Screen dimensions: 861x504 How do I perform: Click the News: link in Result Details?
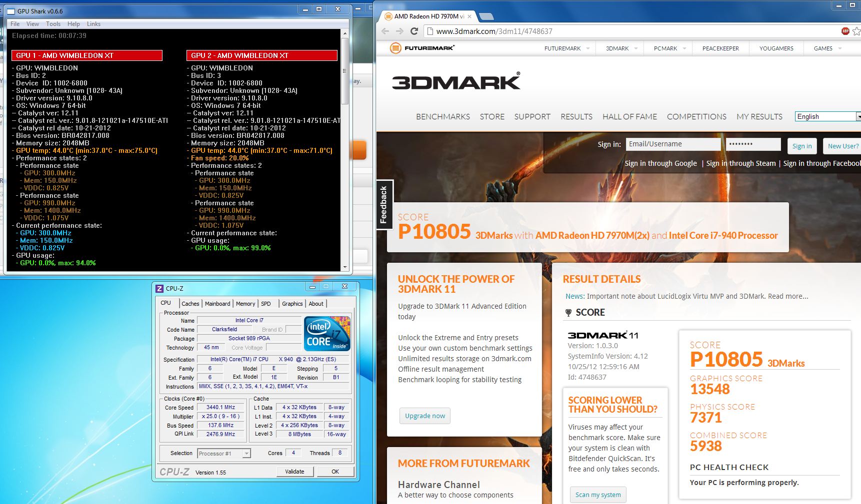click(x=575, y=296)
